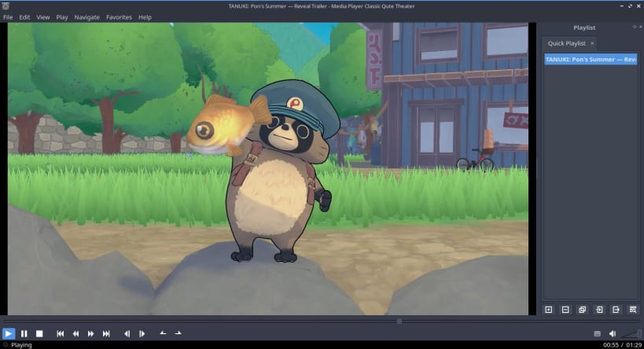Viewport: 644px width, 349px height.
Task: Step one frame forward
Action: pyautogui.click(x=142, y=333)
